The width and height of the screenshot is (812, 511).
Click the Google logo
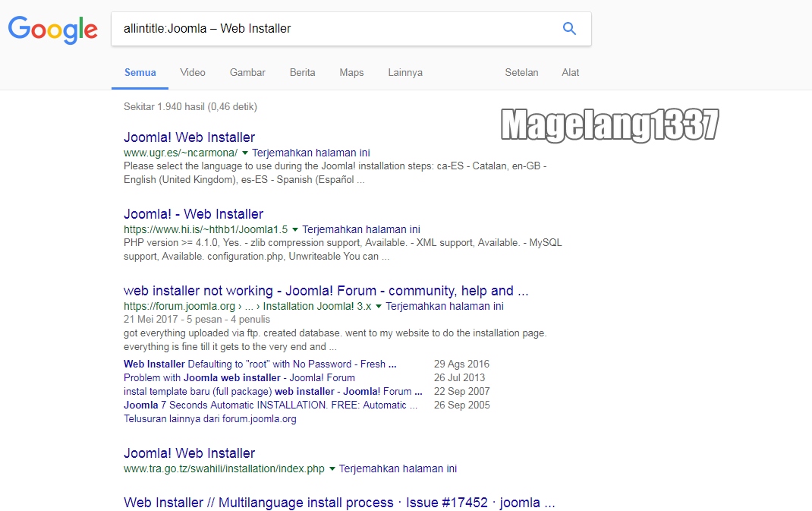coord(53,30)
